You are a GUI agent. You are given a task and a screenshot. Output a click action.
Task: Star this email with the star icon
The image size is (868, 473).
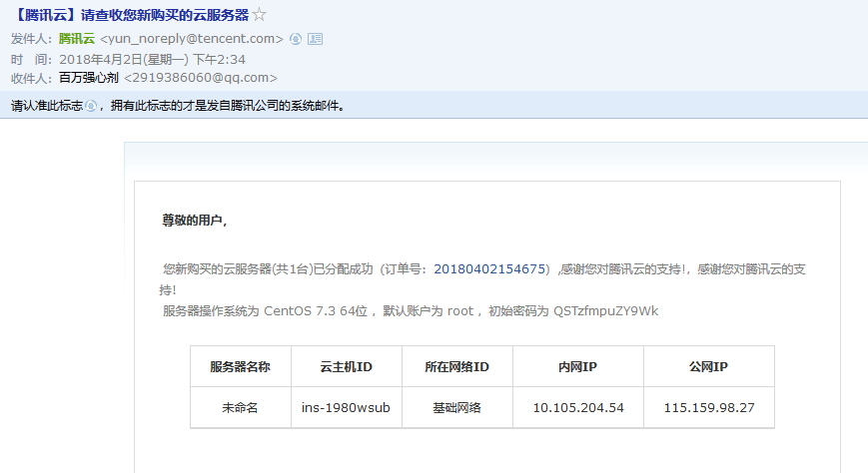tap(259, 15)
